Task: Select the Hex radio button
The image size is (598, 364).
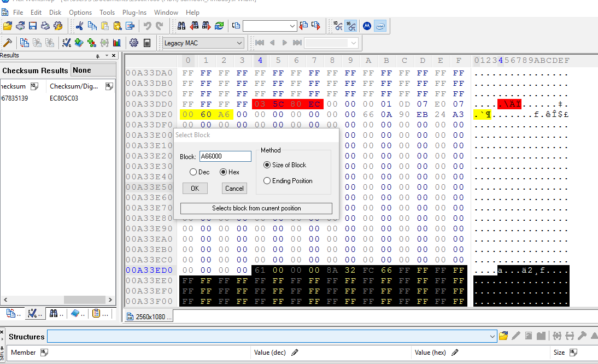Action: coord(224,172)
